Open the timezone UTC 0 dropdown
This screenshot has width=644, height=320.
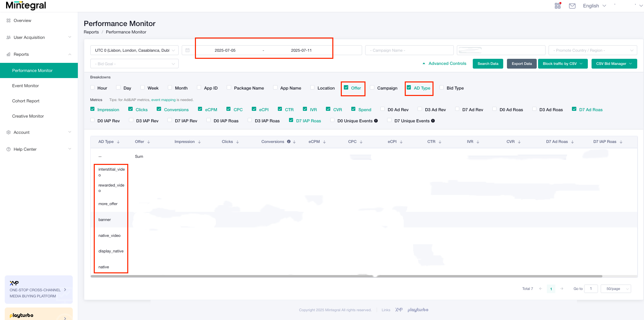(134, 50)
